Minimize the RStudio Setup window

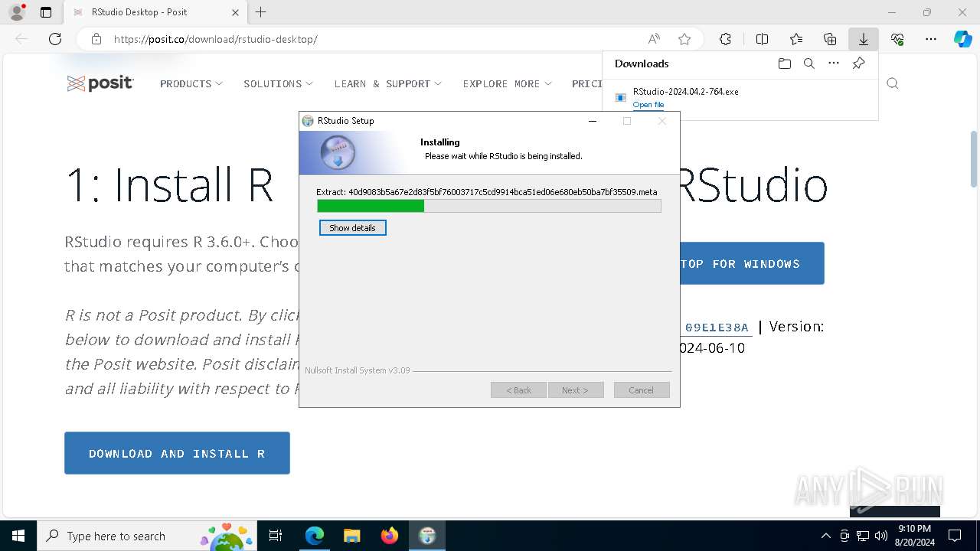pos(593,121)
